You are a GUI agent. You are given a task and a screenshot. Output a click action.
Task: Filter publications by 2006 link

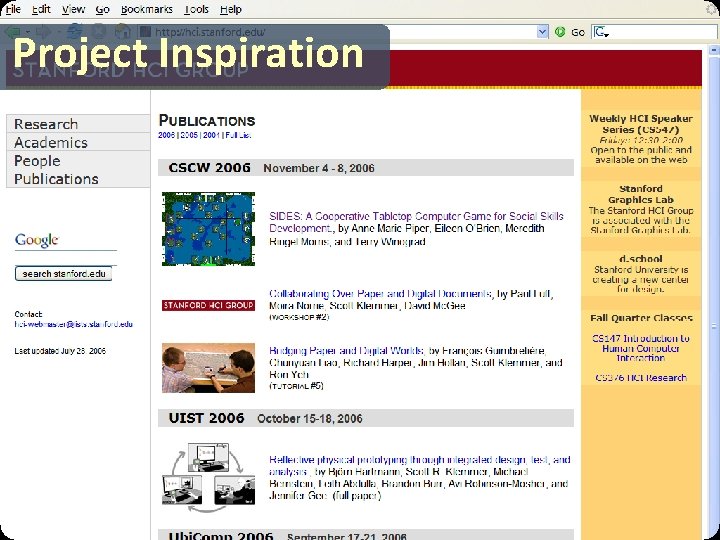point(166,135)
